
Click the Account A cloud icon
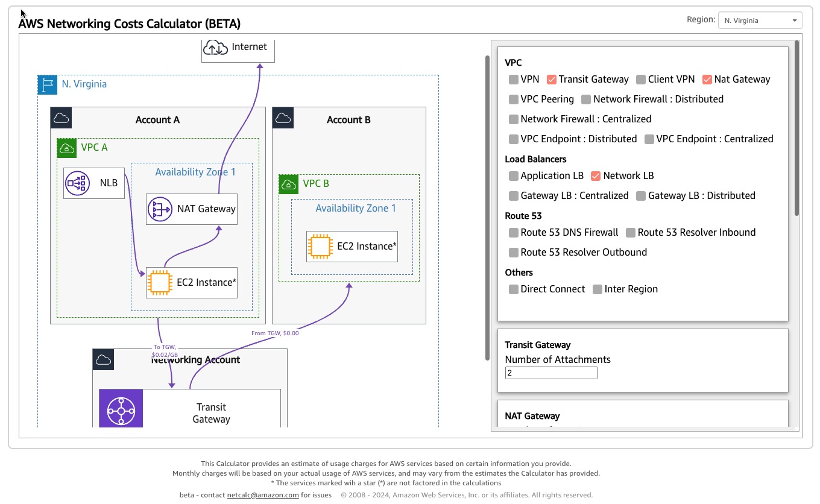click(x=61, y=118)
